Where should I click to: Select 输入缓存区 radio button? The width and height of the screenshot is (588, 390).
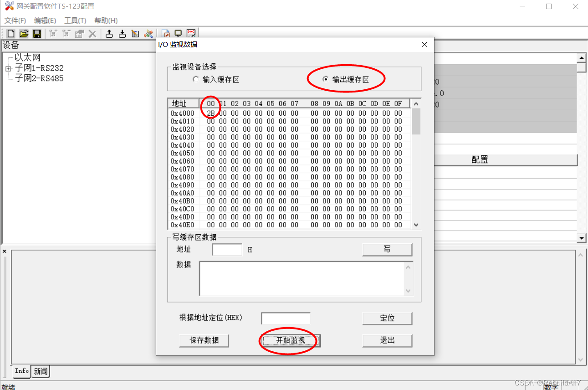196,79
